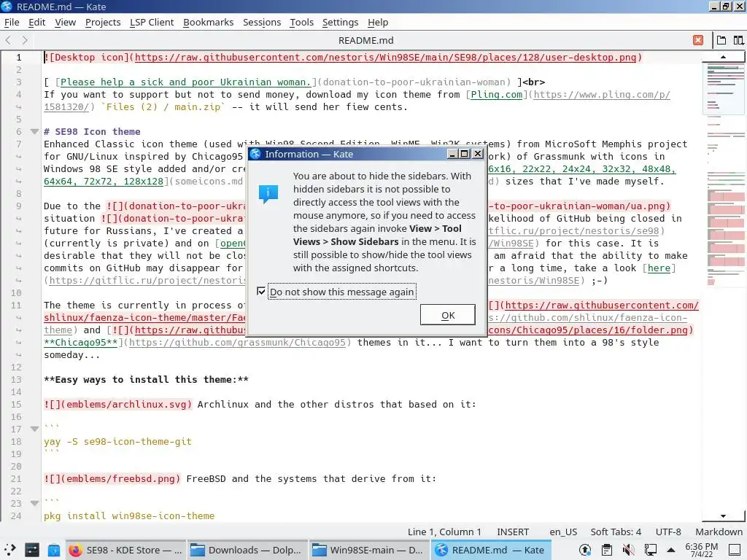Viewport: 747px width, 560px height.
Task: Click the '**Chicago95**' link text
Action: (81, 343)
